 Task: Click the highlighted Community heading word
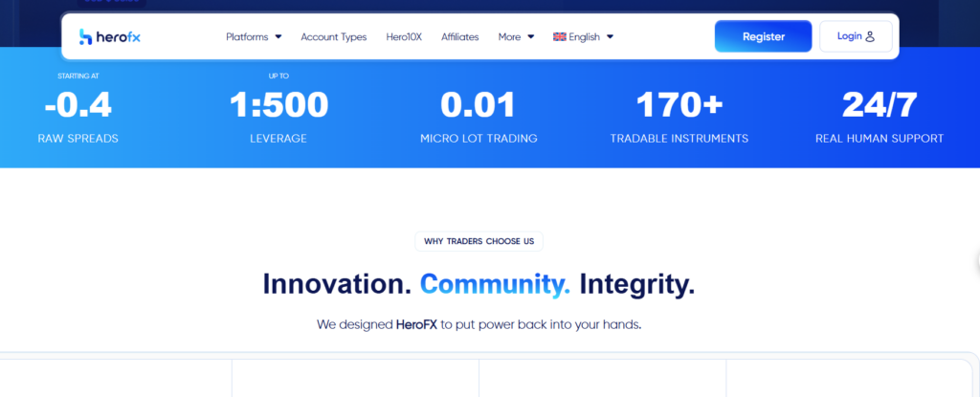[495, 284]
